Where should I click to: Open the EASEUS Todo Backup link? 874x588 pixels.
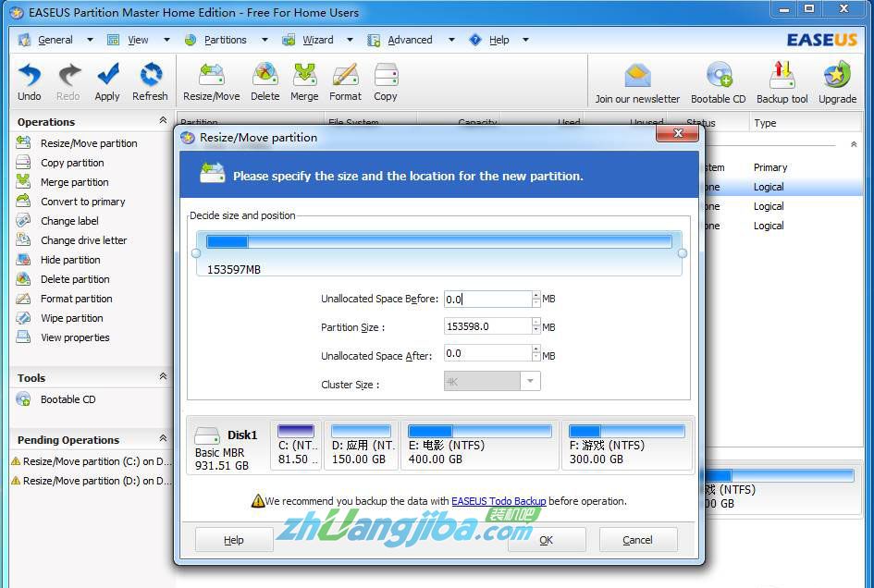[499, 501]
